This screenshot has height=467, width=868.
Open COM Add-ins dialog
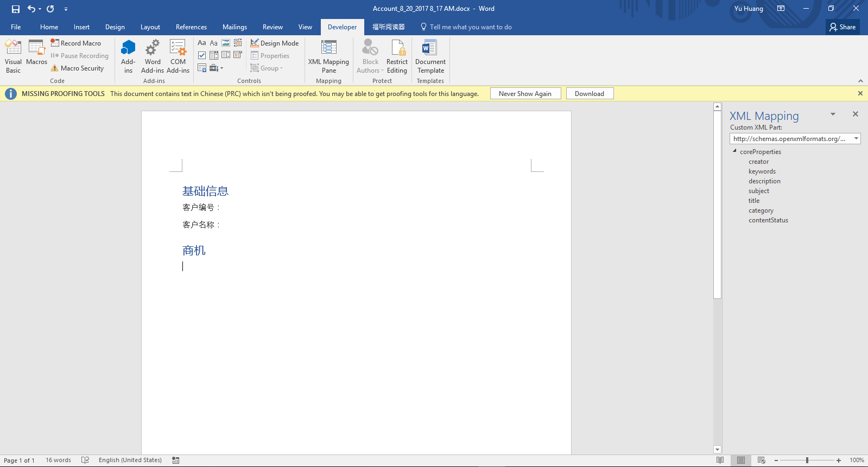click(x=178, y=56)
